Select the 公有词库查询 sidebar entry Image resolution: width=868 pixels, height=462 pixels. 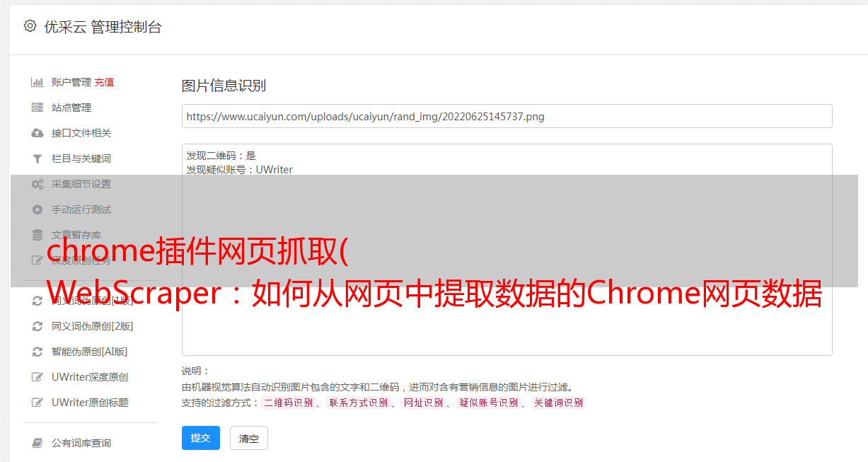pos(81,443)
